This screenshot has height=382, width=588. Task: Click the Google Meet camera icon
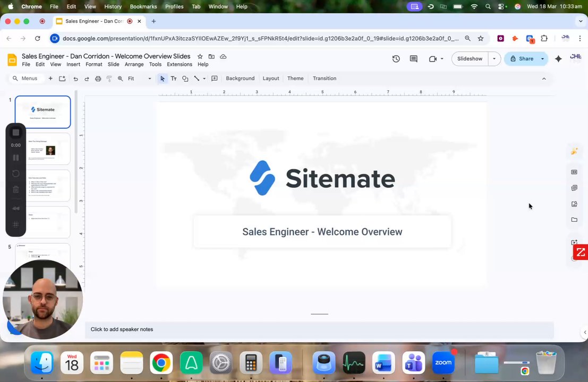click(433, 59)
